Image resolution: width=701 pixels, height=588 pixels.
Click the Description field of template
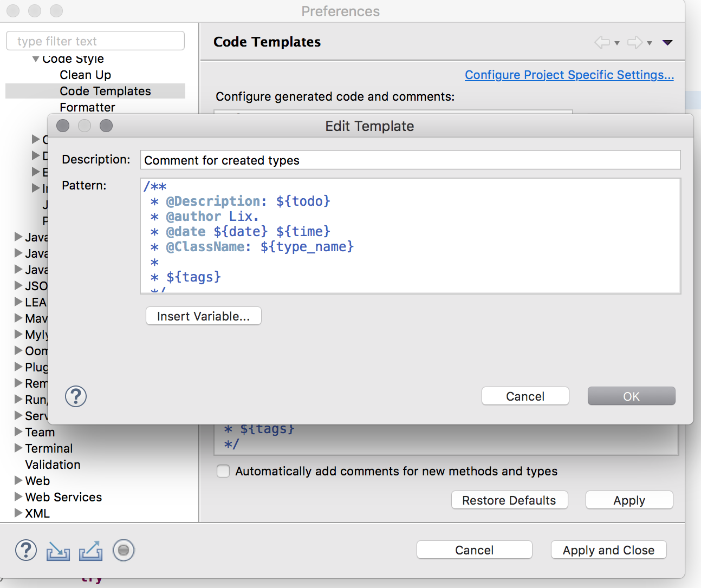(x=411, y=160)
